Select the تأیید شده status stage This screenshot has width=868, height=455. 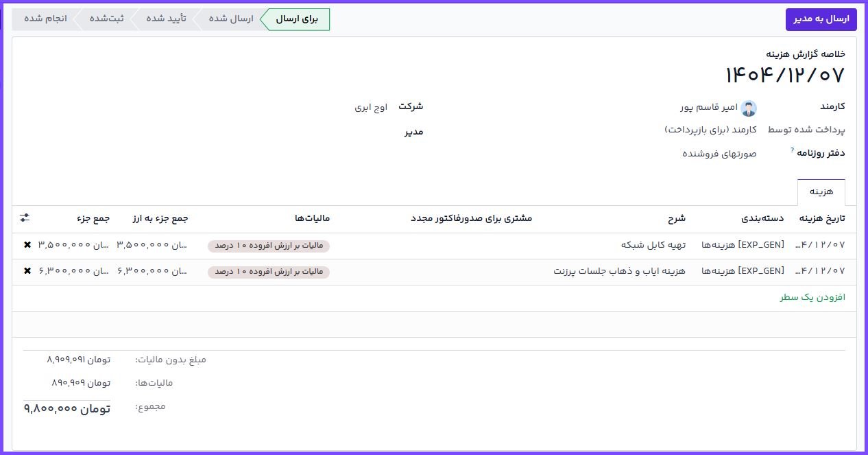(167, 19)
